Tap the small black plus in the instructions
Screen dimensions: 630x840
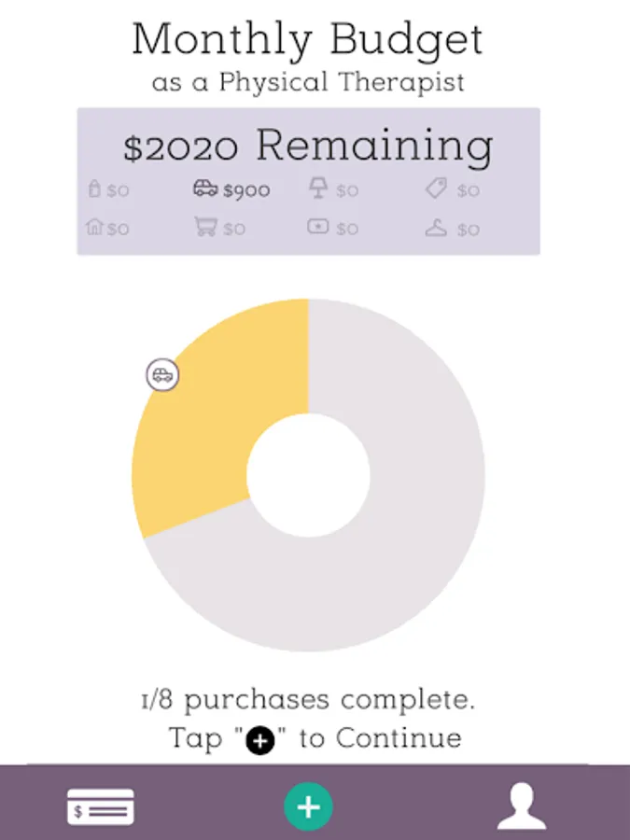260,740
